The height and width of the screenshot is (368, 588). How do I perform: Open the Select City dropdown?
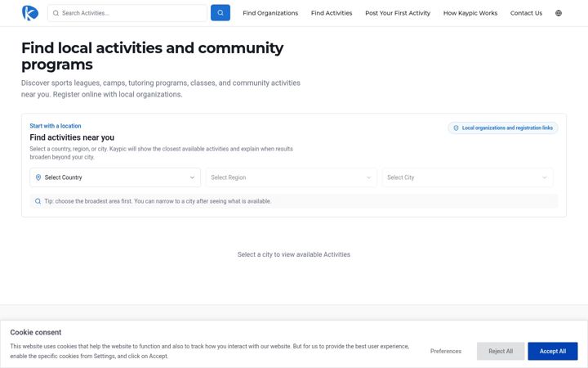pyautogui.click(x=467, y=177)
